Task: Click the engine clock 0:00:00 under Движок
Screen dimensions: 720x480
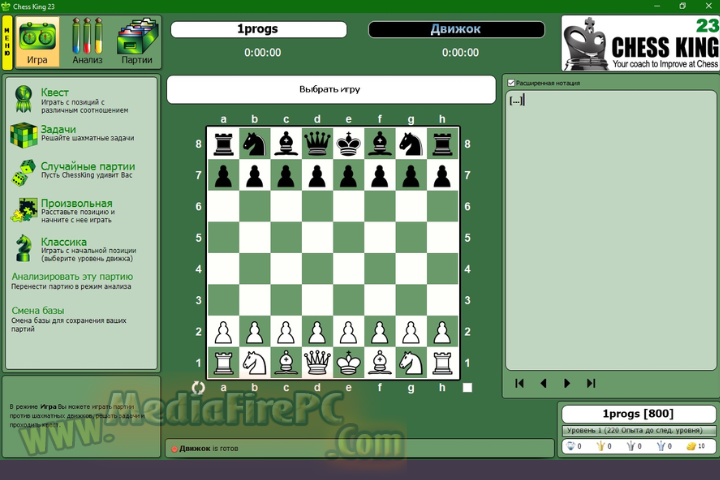Action: tap(460, 53)
